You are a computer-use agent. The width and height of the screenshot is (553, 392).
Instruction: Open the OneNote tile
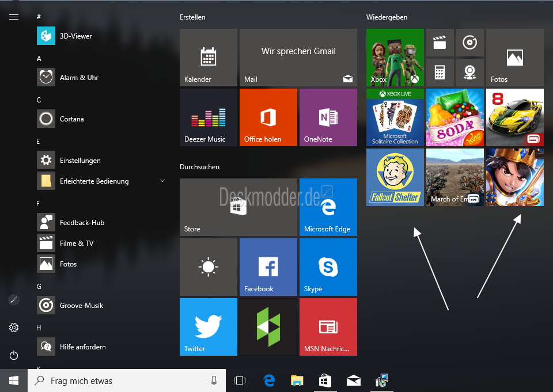coord(328,117)
